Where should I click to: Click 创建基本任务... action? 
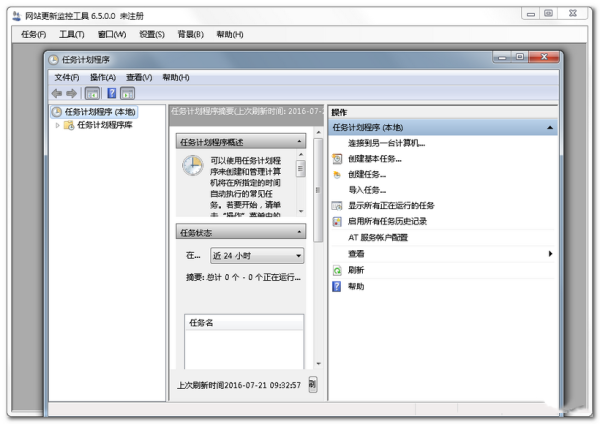point(375,159)
